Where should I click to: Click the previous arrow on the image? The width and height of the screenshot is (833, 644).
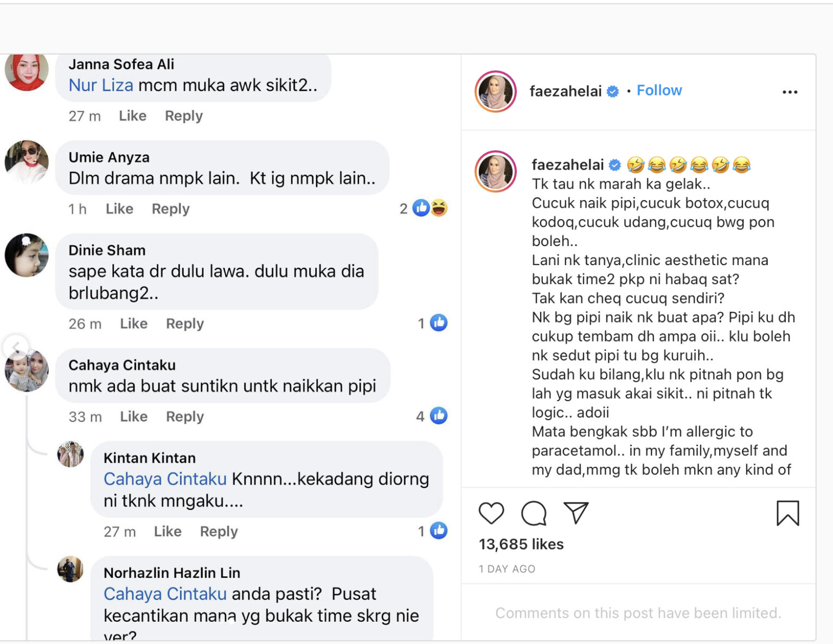16,346
